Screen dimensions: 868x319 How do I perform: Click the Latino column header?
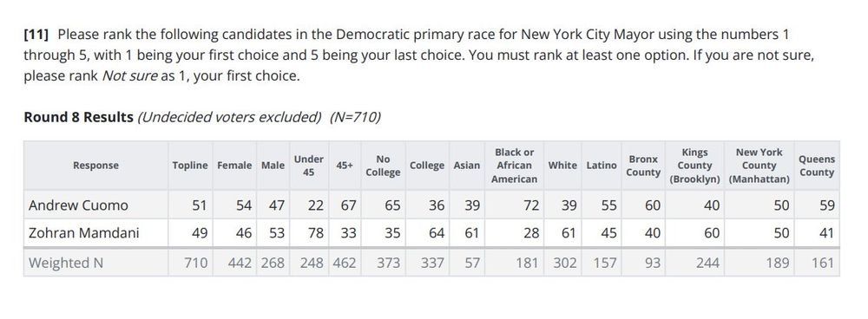[x=602, y=166]
